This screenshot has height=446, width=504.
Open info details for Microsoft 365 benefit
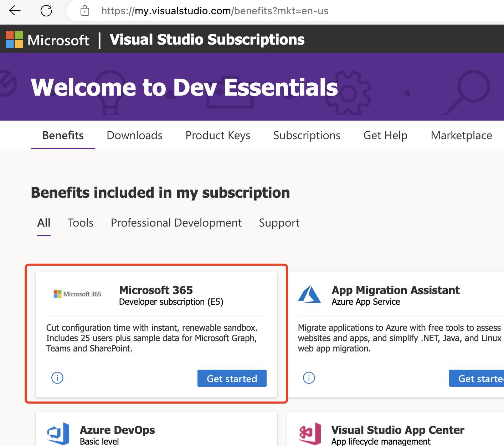click(57, 378)
